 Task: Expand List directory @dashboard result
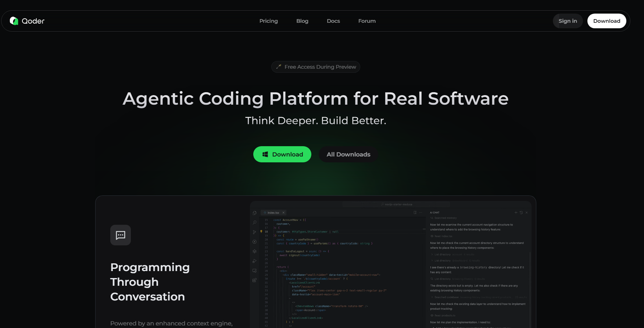(455, 260)
